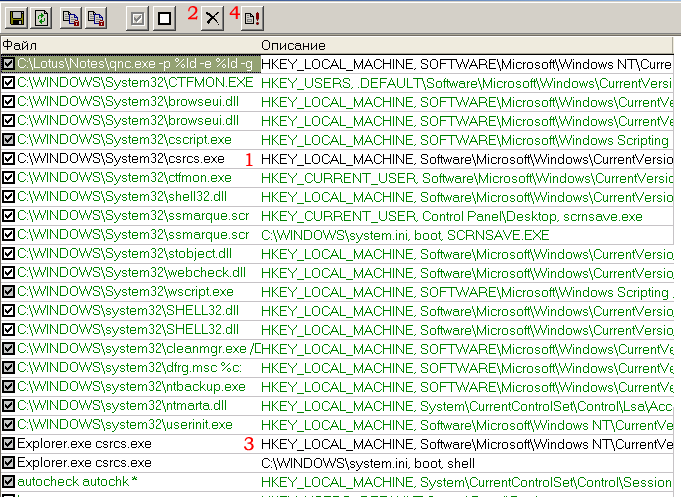This screenshot has width=681, height=497.
Task: Click description 'C:\WINDOWS\system.ini, boot, shell'
Action: [367, 463]
